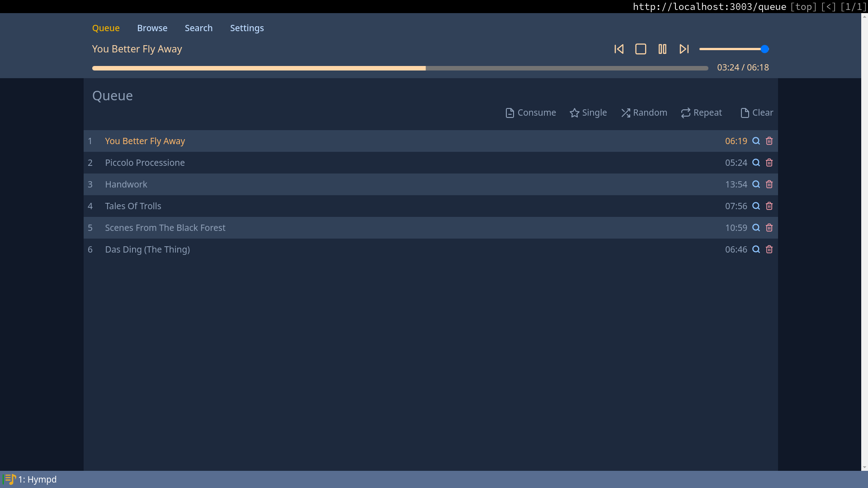868x488 pixels.
Task: Play Piccolo Processione from the queue
Action: pos(145,163)
